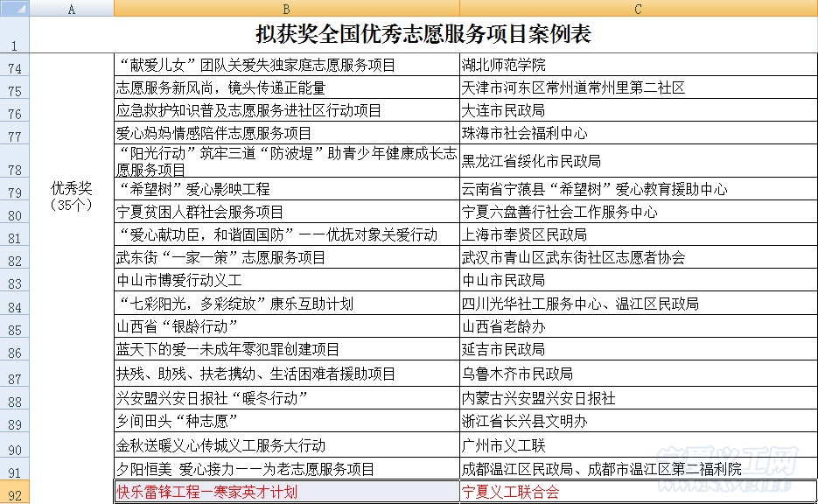Select cell 夕阳恒美 爱心接力——为老志愿服务项目
818x504 pixels.
click(x=286, y=469)
